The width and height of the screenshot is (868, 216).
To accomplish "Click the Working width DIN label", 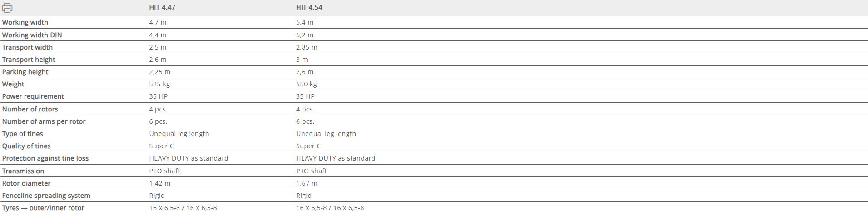I will (32, 35).
